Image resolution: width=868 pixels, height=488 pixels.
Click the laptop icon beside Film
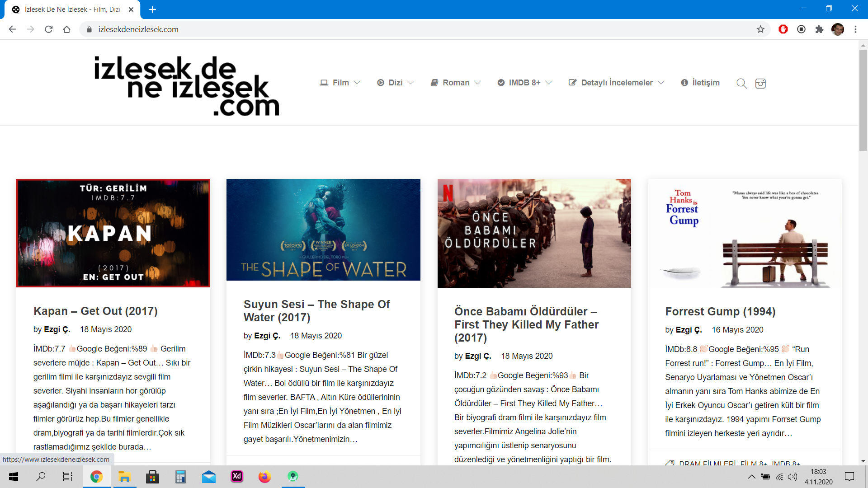coord(324,83)
